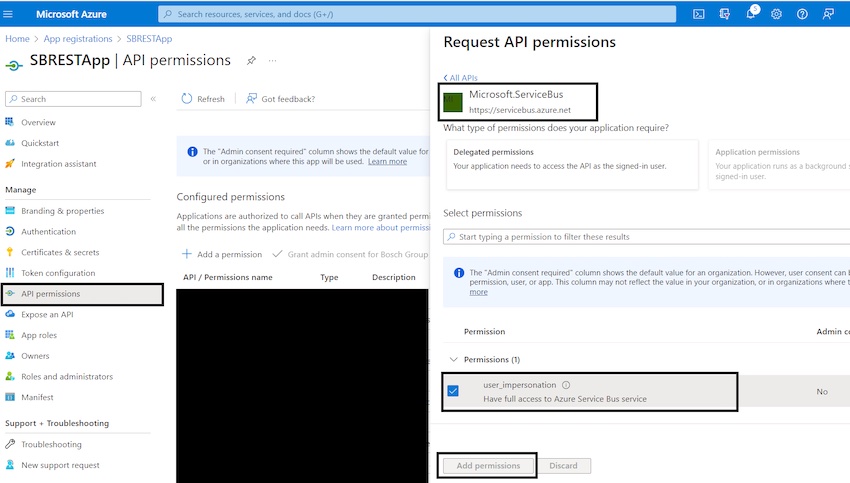Click the Permission column header in panel
Image resolution: width=850 pixels, height=483 pixels.
pos(484,331)
